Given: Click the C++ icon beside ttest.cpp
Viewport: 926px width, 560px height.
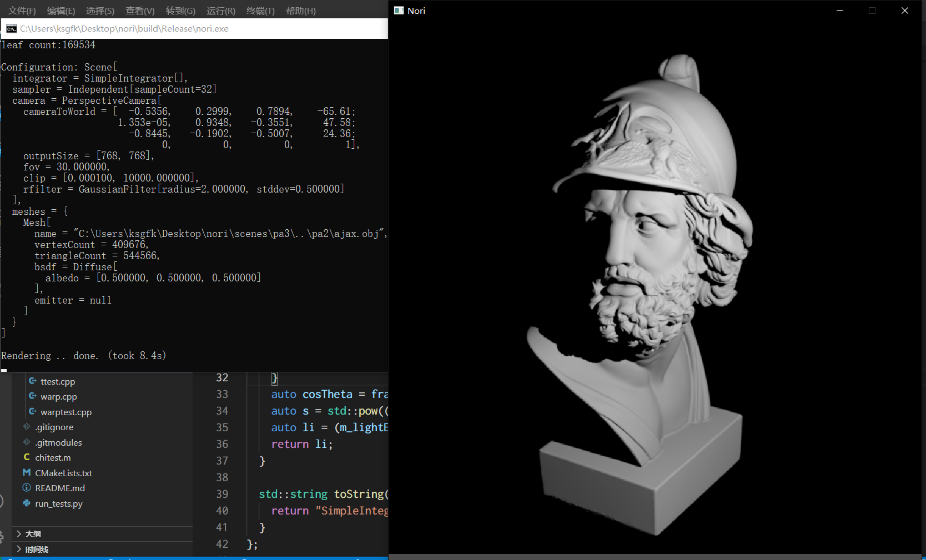Looking at the screenshot, I should tap(33, 381).
